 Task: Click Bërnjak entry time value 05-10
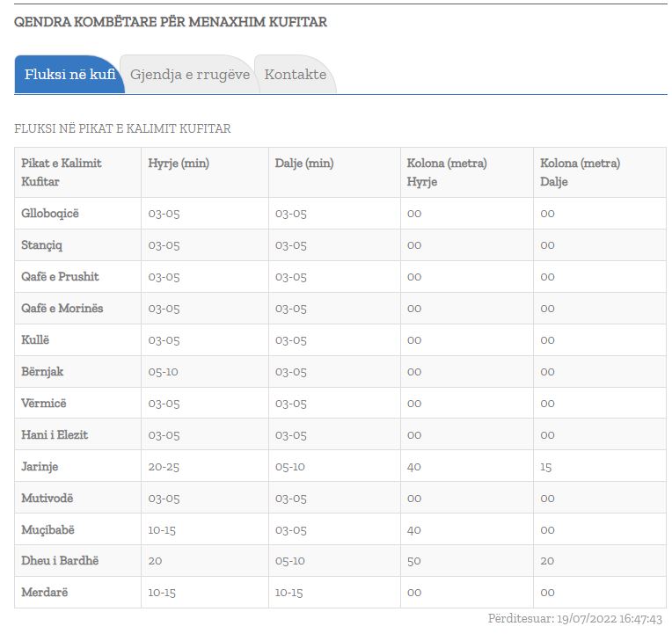click(163, 372)
